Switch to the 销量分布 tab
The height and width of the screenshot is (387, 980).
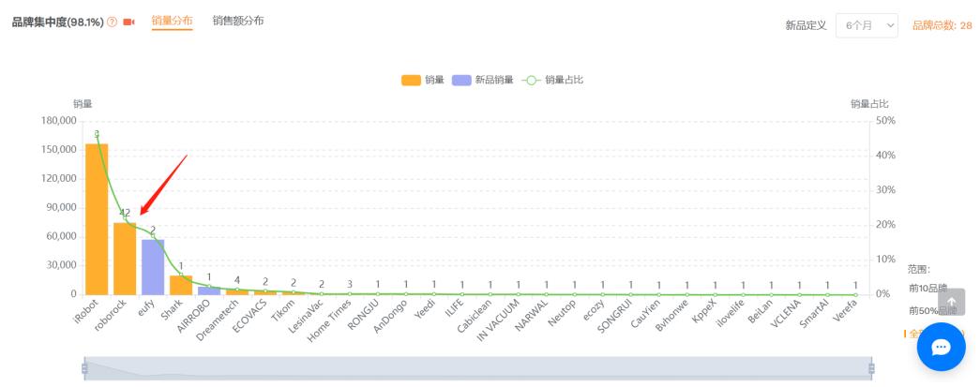point(172,21)
